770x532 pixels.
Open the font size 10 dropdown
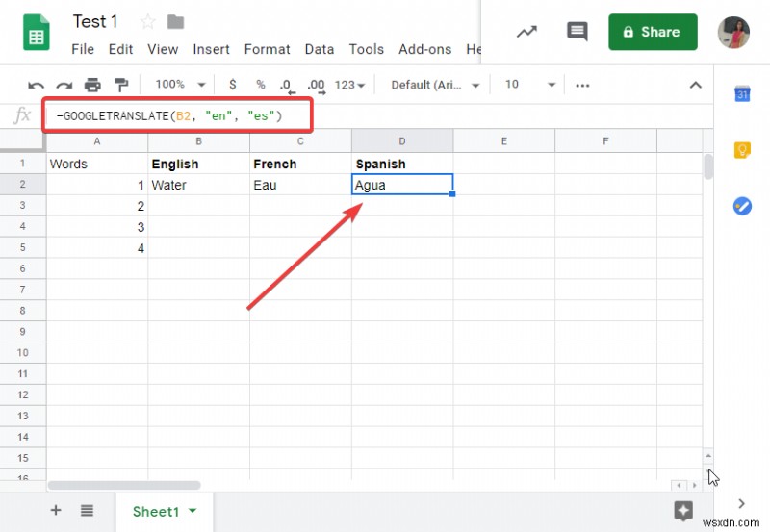[x=530, y=85]
